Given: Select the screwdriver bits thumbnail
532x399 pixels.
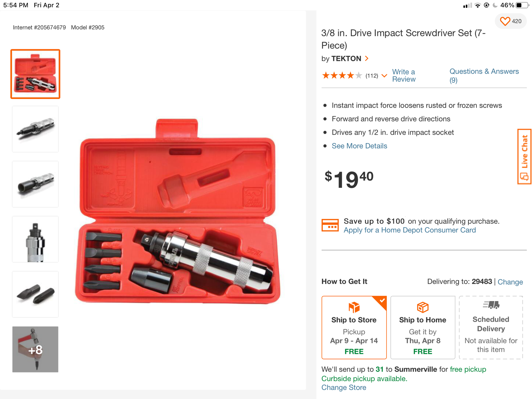Looking at the screenshot, I should point(35,294).
